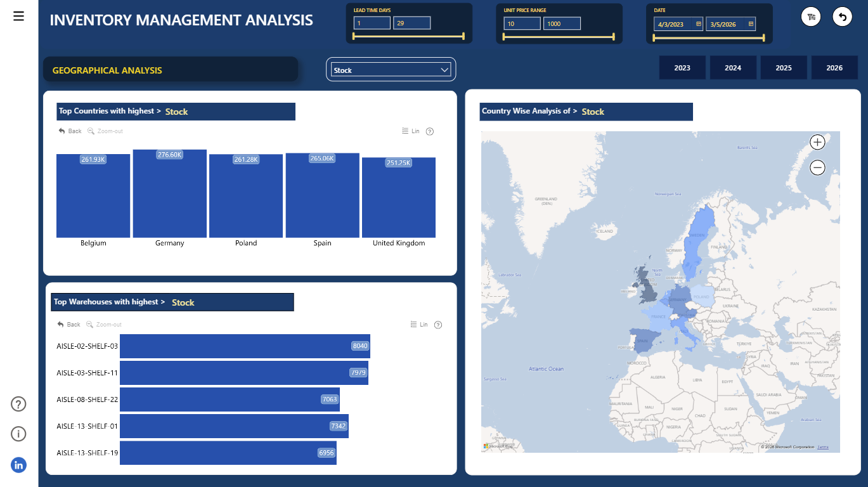Screen dimensions: 868x487
Task: Click the Geographical Analysis section button
Action: (x=171, y=70)
